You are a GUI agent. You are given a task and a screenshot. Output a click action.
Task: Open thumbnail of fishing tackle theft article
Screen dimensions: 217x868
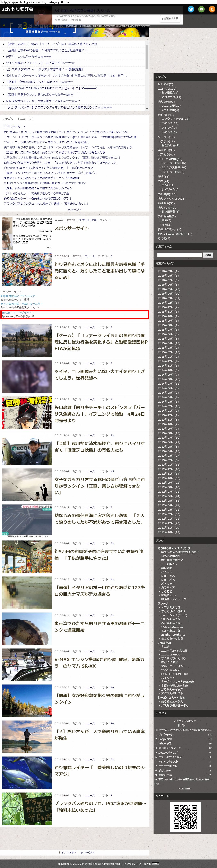point(27,270)
